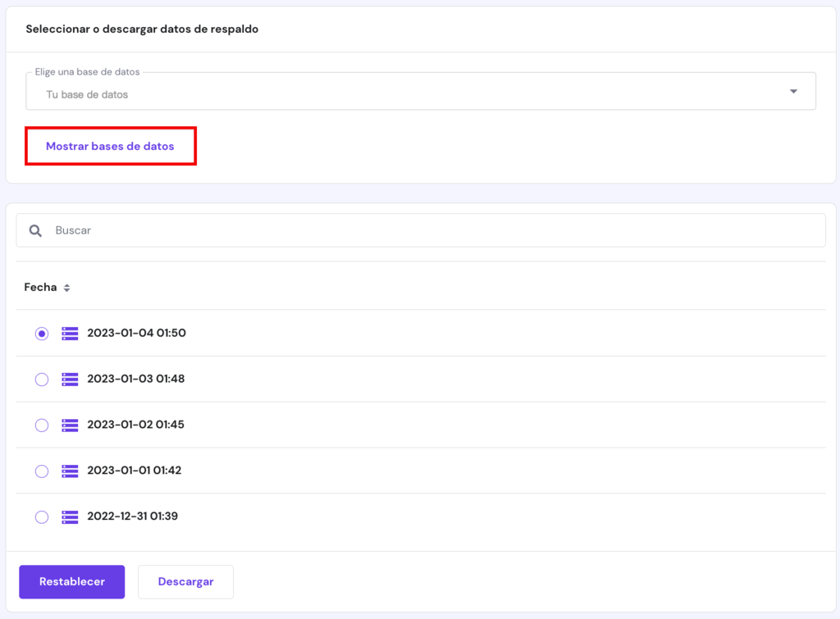This screenshot has width=840, height=619.
Task: Select the 2023-01-02 01:45 backup
Action: [x=42, y=425]
